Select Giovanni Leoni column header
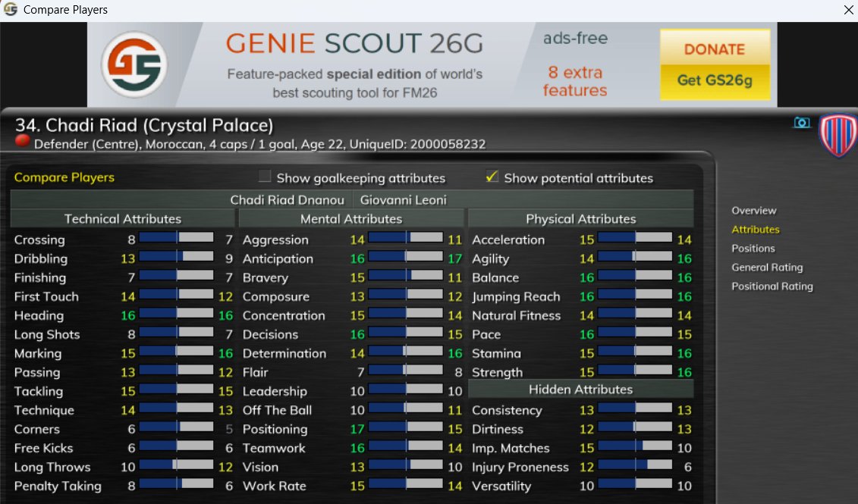Image resolution: width=858 pixels, height=504 pixels. [x=404, y=200]
